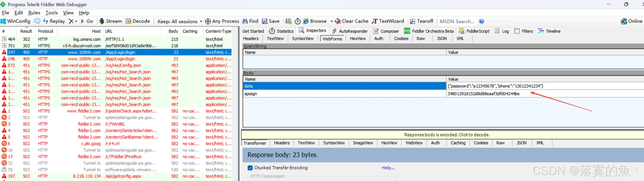The width and height of the screenshot is (644, 181).
Task: Click the comment speech bubble icon
Action: pos(37,21)
